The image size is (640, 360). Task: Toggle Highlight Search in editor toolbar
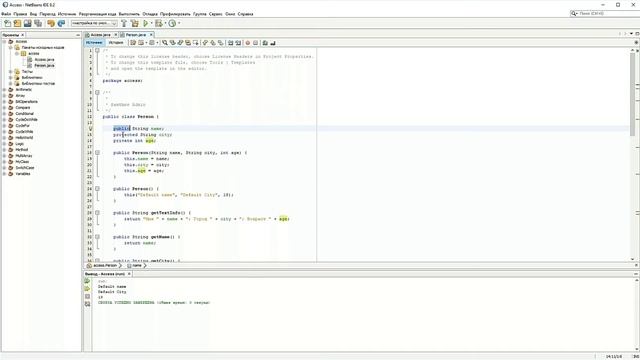click(188, 42)
